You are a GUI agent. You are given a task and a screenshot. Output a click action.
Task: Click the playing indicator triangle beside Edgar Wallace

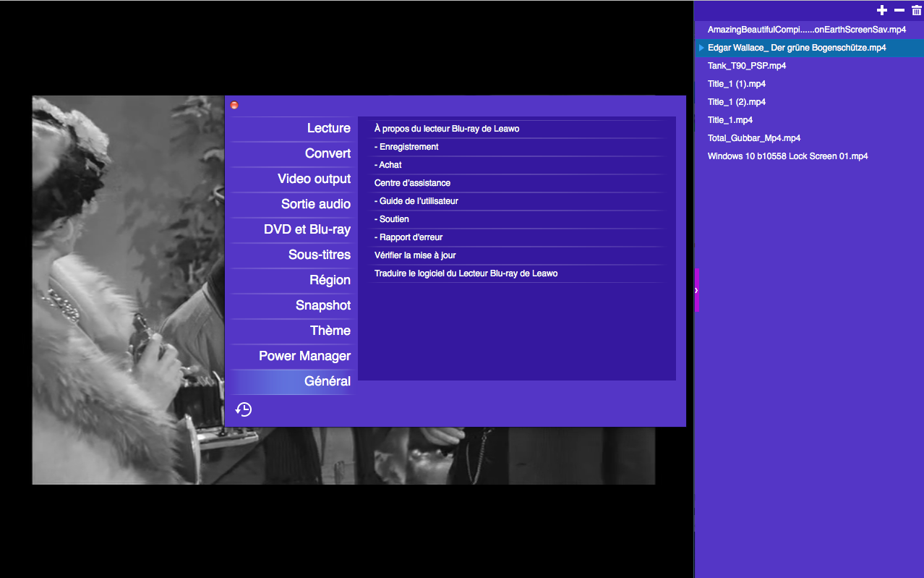pyautogui.click(x=701, y=48)
